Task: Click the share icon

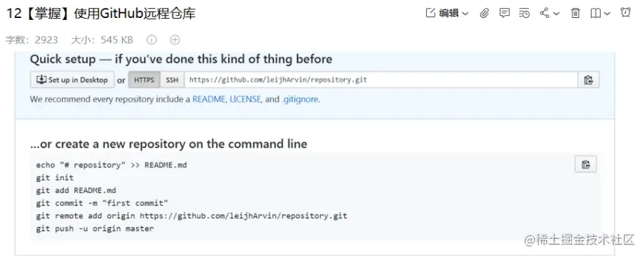Action: point(545,13)
